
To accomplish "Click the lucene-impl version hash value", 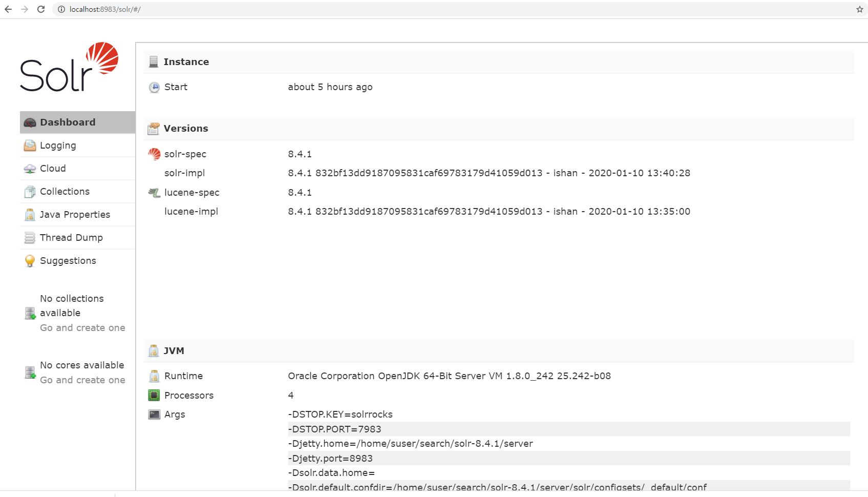I will click(489, 212).
